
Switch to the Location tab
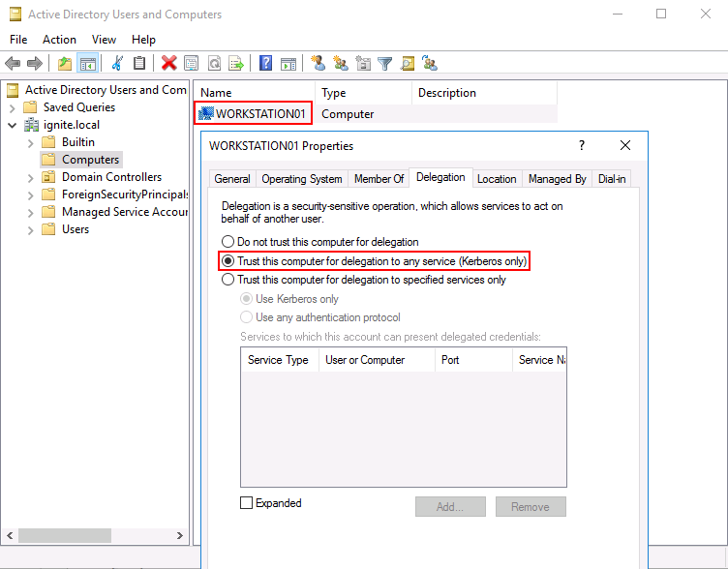tap(497, 179)
